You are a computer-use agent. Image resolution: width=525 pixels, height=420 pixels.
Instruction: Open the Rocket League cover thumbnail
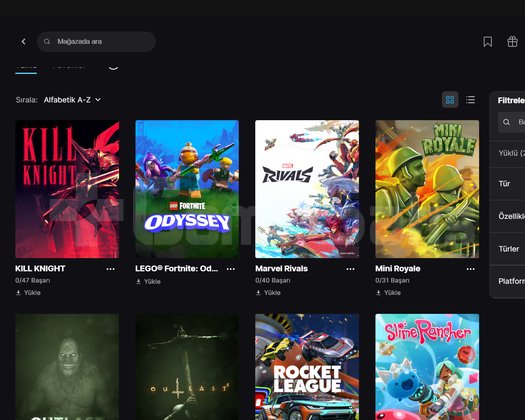tap(307, 367)
